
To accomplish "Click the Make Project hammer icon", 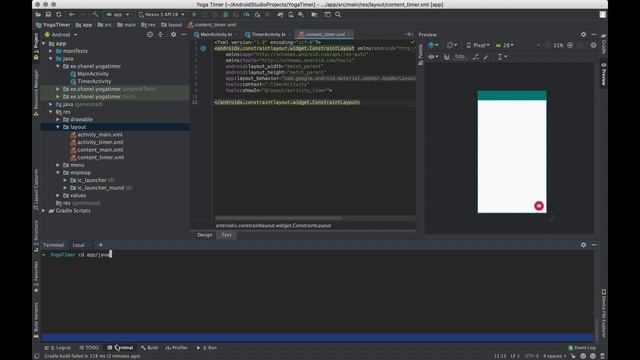I will 95,14.
